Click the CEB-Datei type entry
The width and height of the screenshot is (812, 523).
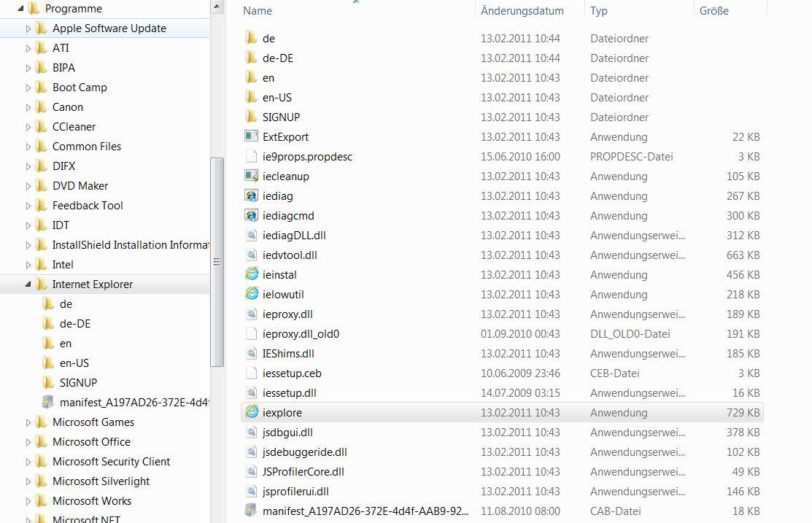click(x=615, y=373)
